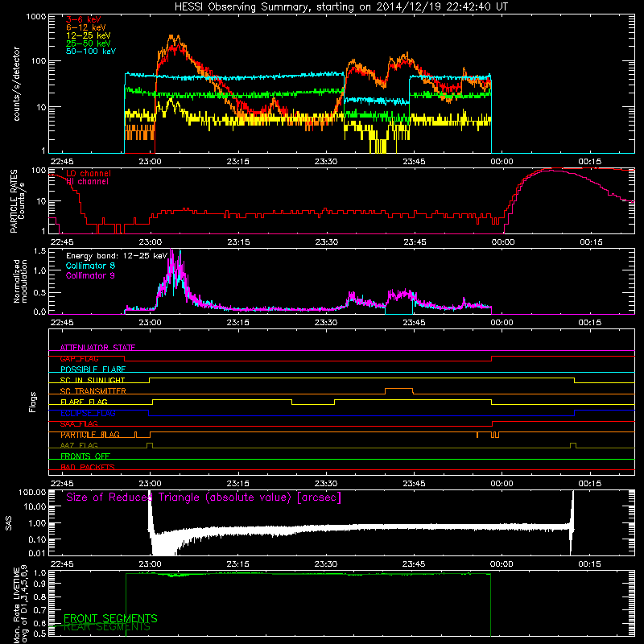644x644 pixels.
Task: Select the Collimator 8 legend label
Action: [90, 266]
